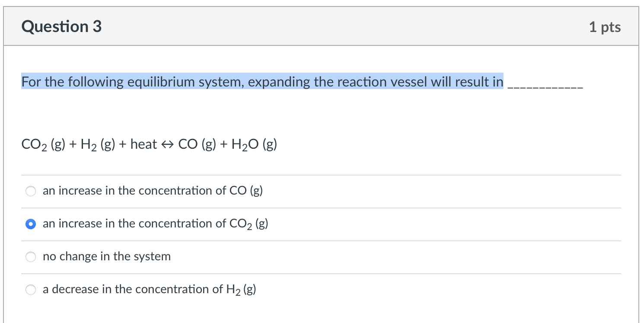Click the "no change in the system" answer text
Viewport: 644px width, 323px height.
[x=107, y=257]
